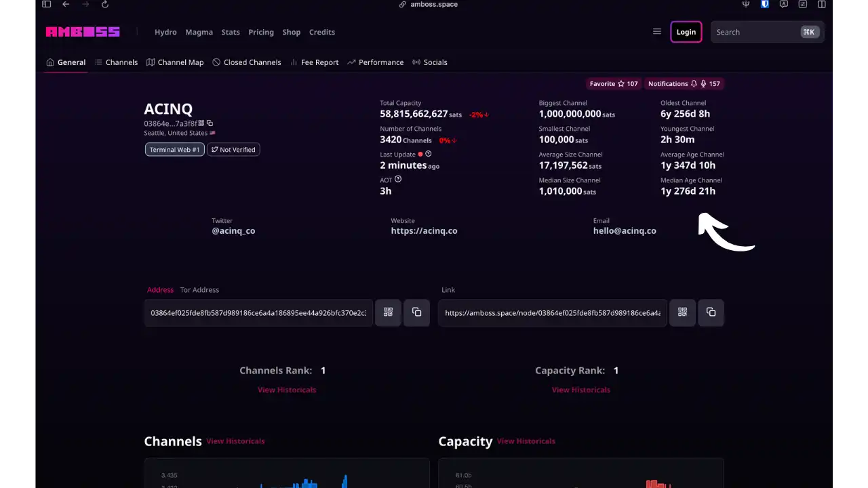Viewport: 868px width, 488px height.
Task: Copy the node address to clipboard
Action: pos(416,312)
